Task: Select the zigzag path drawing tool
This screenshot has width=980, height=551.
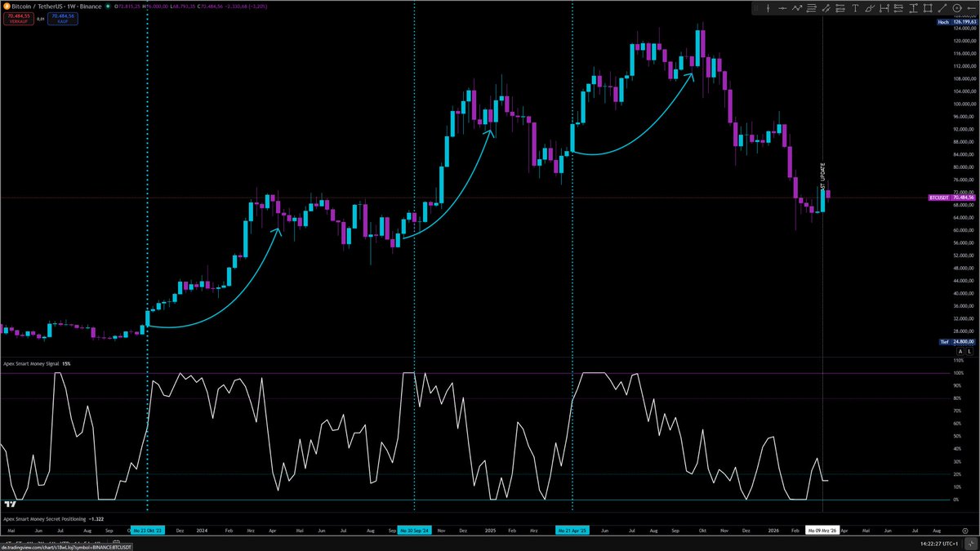Action: (x=797, y=8)
